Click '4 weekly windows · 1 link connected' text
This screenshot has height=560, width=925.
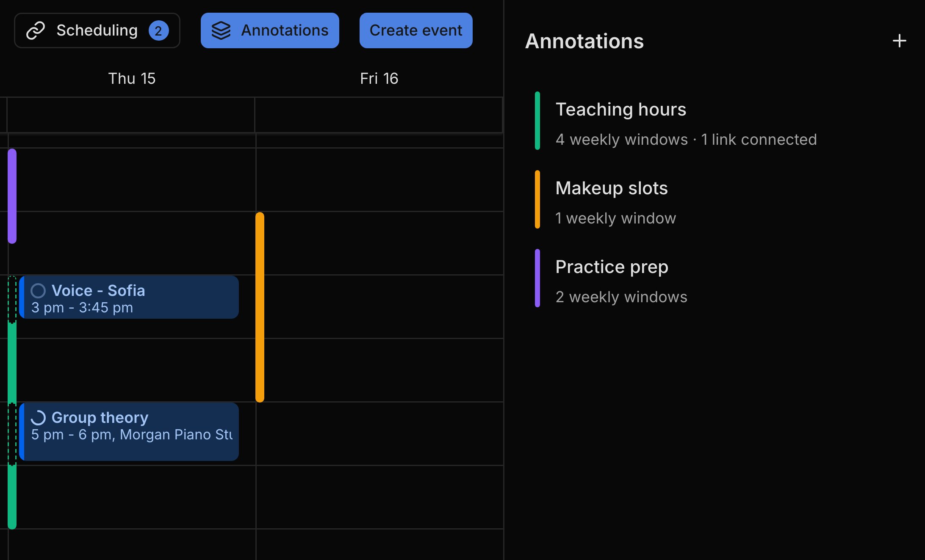click(x=686, y=139)
